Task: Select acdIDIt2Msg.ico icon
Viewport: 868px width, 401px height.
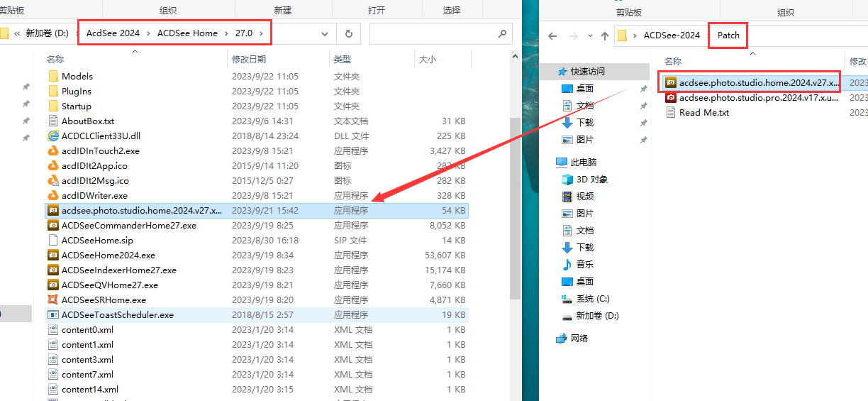Action: [x=53, y=180]
